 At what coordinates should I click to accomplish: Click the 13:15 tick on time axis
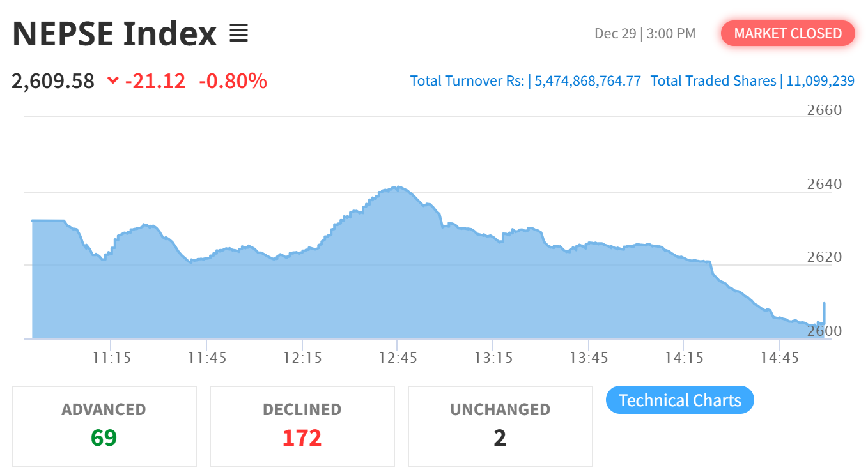(493, 358)
